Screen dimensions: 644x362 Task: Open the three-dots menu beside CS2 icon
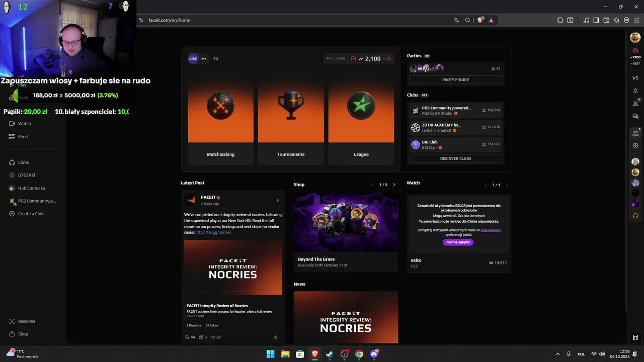coord(204,59)
